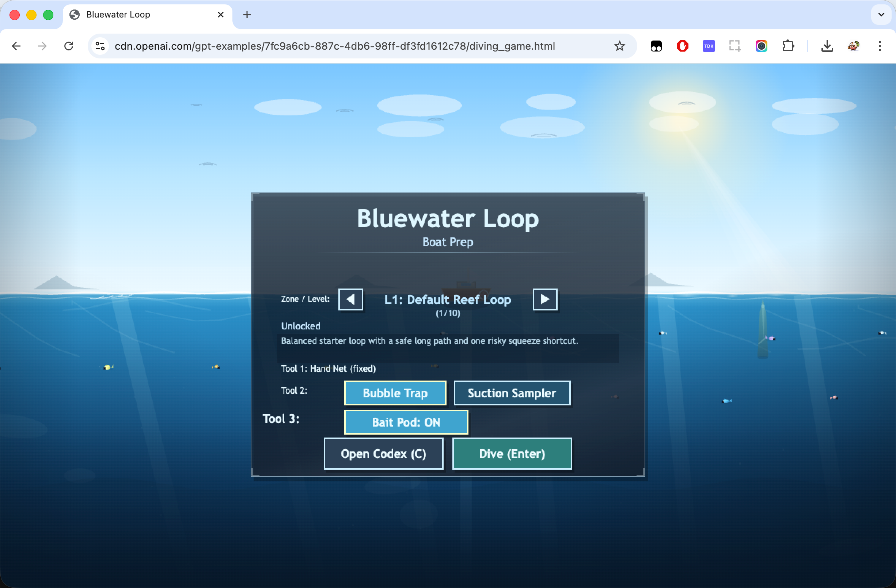Open the site information icon
Image resolution: width=896 pixels, height=588 pixels.
pyautogui.click(x=100, y=46)
